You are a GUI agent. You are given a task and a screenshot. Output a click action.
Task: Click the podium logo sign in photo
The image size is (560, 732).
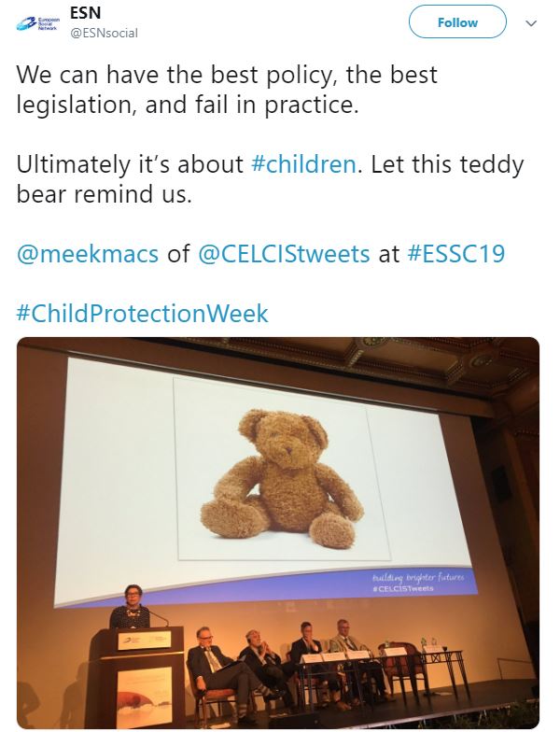coord(144,640)
